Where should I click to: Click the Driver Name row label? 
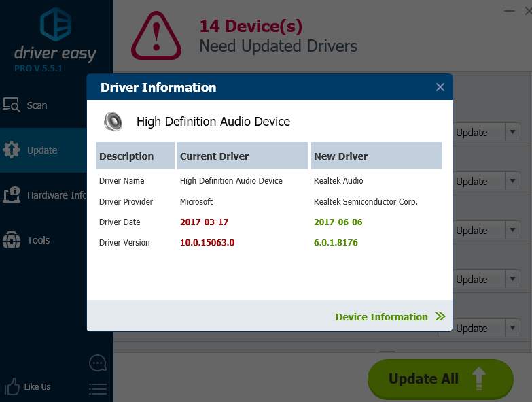(x=122, y=181)
